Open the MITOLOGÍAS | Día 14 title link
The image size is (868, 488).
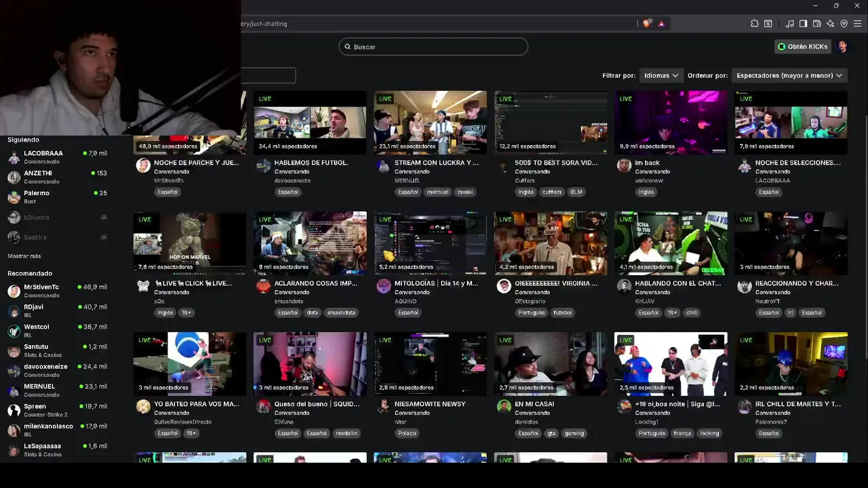(x=437, y=283)
